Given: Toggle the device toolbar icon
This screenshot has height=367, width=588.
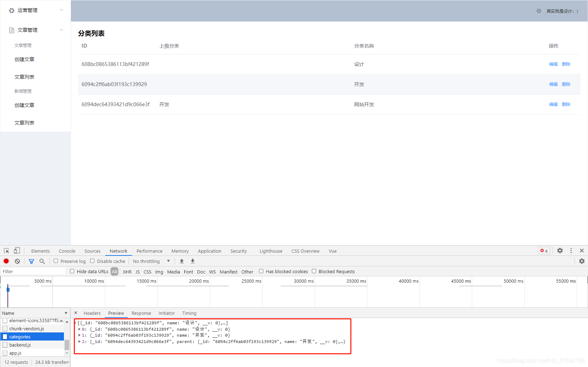Looking at the screenshot, I should (17, 251).
